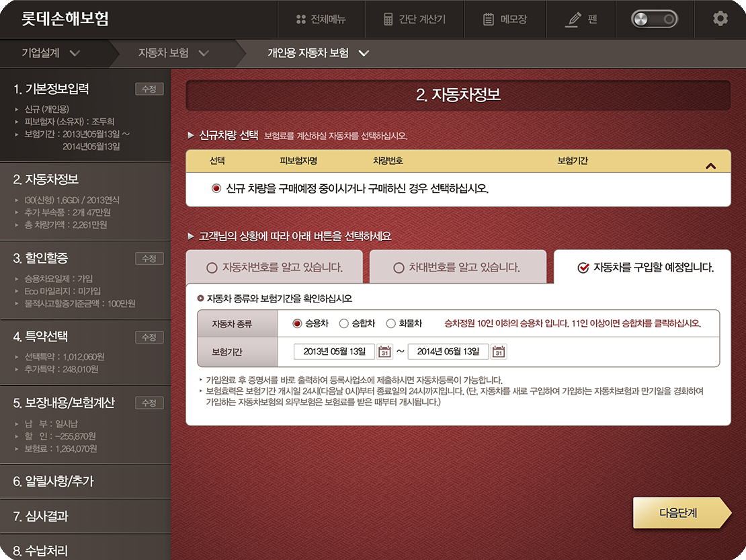Click the start date field 2013년 05월 13일
746x560 pixels.
pyautogui.click(x=334, y=352)
